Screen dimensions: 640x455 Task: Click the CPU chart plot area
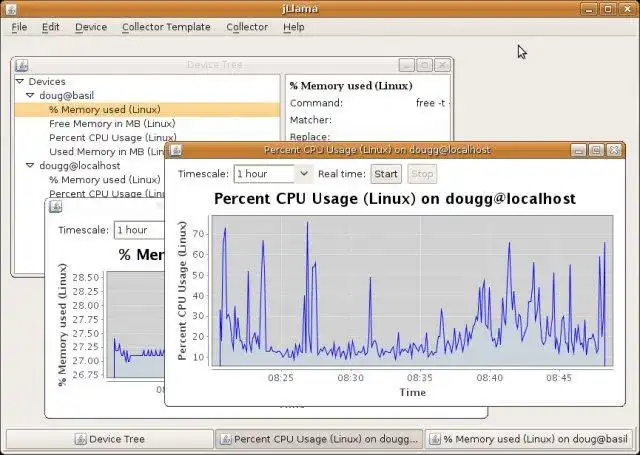coord(412,291)
